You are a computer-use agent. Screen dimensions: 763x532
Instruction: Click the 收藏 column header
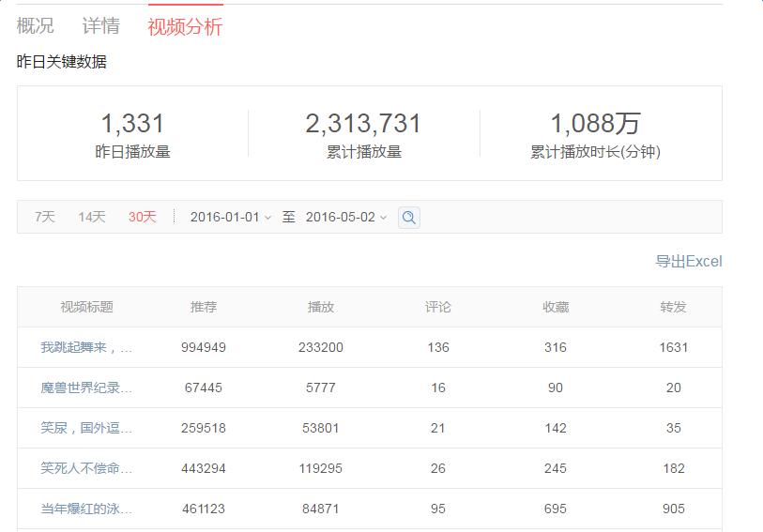pyautogui.click(x=556, y=307)
